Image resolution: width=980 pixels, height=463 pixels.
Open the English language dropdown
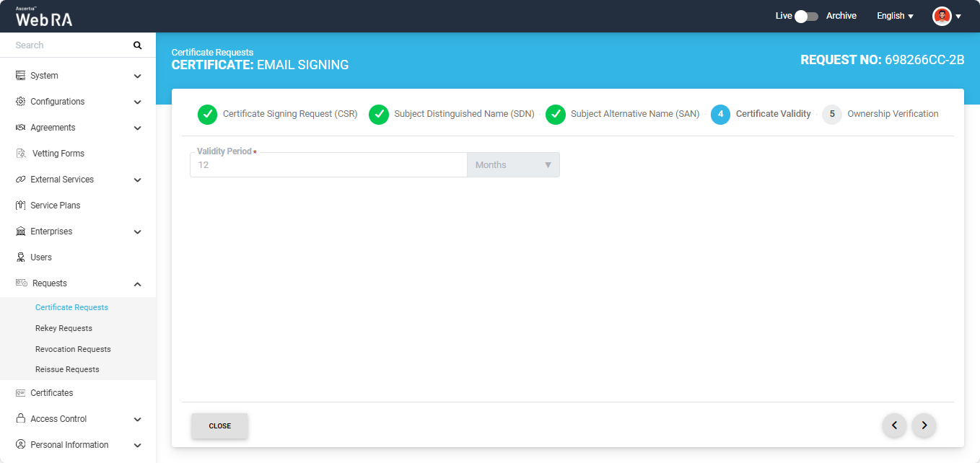pos(895,16)
